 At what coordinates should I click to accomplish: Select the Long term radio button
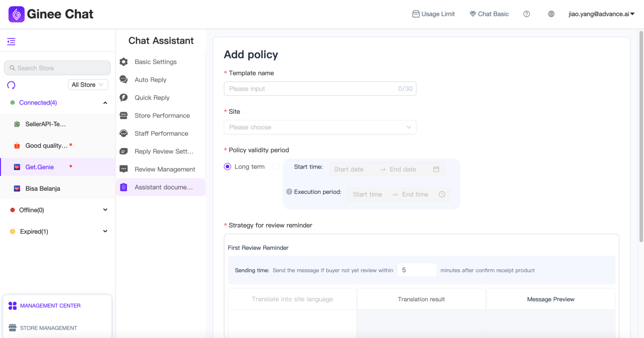pos(227,166)
